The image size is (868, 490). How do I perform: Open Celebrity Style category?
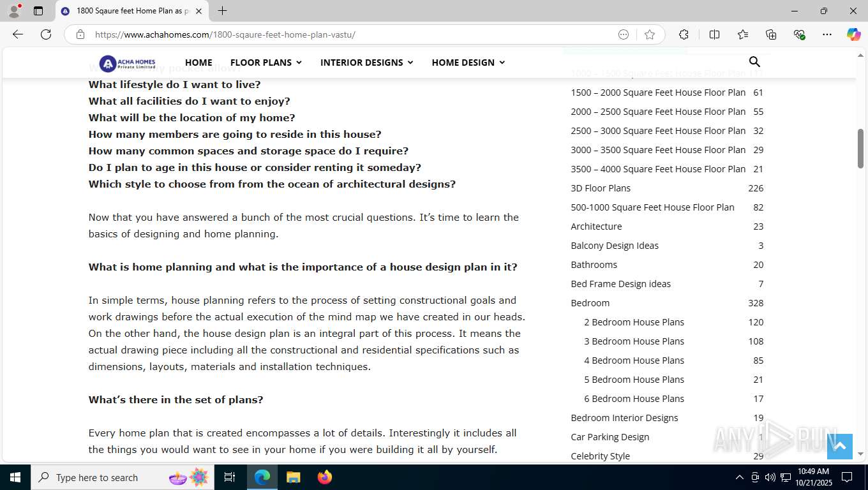coord(600,456)
